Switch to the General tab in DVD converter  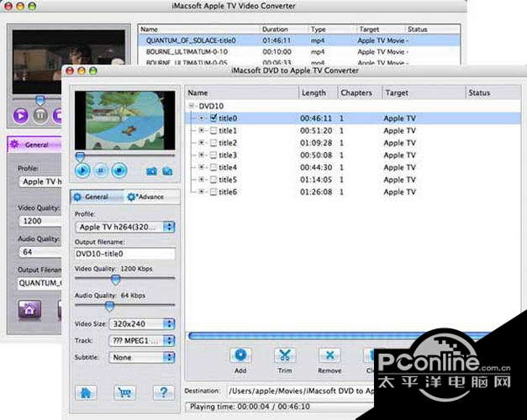(97, 197)
